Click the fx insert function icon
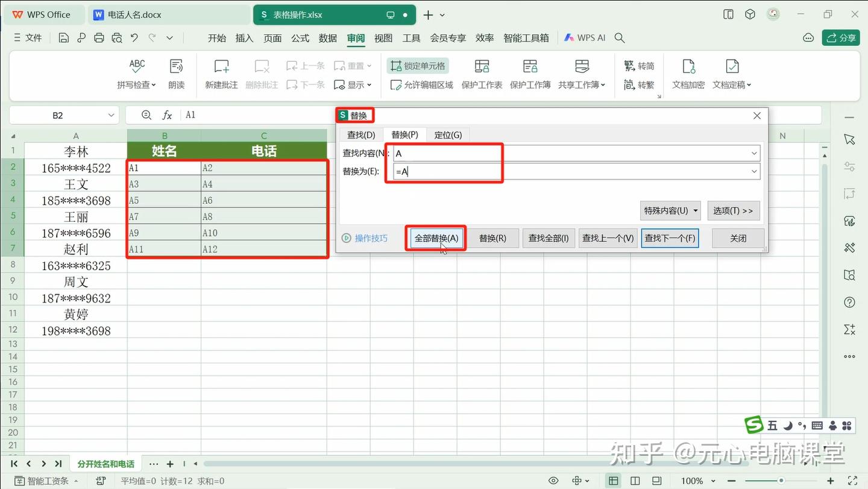 point(167,115)
